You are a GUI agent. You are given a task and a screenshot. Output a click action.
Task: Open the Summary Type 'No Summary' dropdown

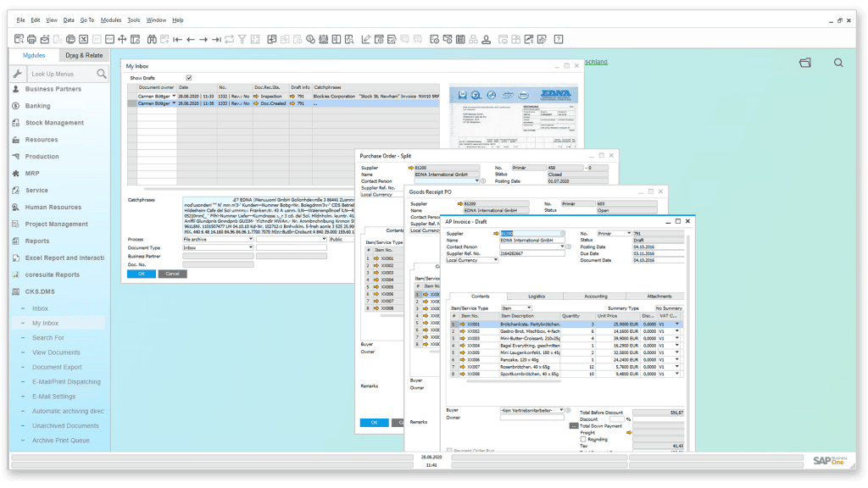669,308
